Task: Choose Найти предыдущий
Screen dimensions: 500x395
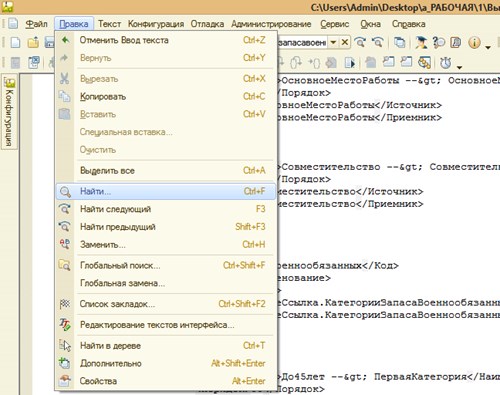Action: coord(166,227)
